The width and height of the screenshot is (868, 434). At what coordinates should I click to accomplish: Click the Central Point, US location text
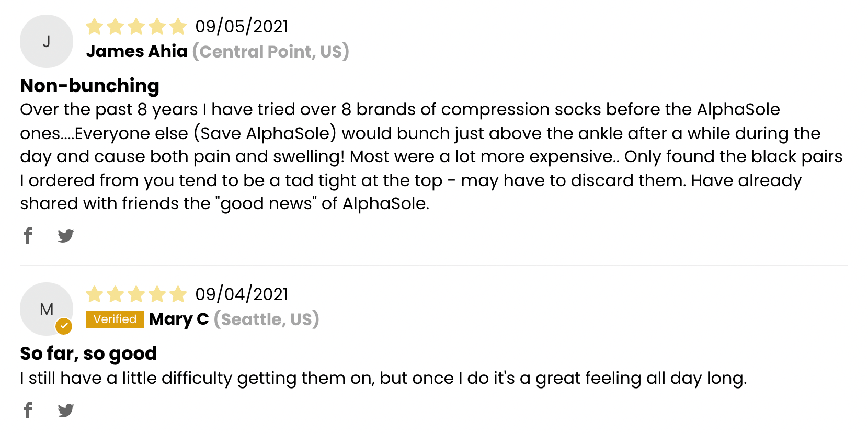pyautogui.click(x=271, y=51)
